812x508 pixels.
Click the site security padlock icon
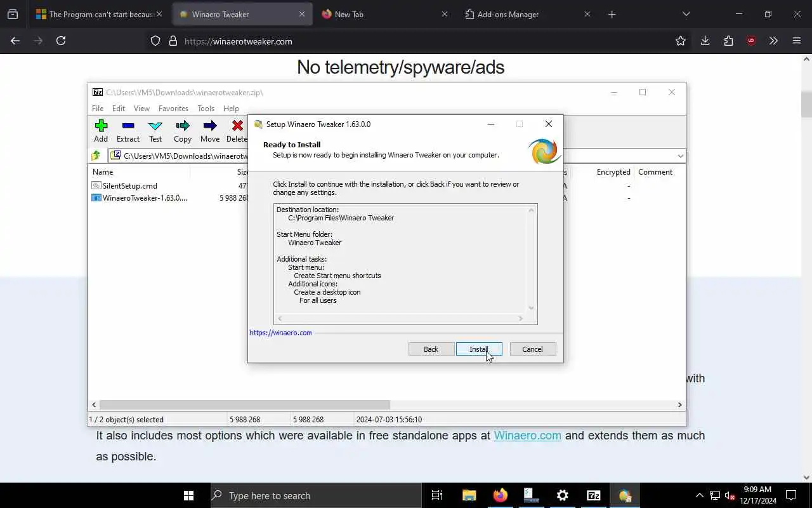click(x=173, y=41)
